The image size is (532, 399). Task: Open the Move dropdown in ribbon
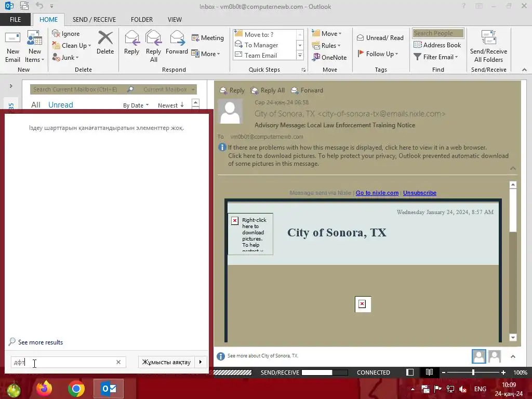pos(327,34)
